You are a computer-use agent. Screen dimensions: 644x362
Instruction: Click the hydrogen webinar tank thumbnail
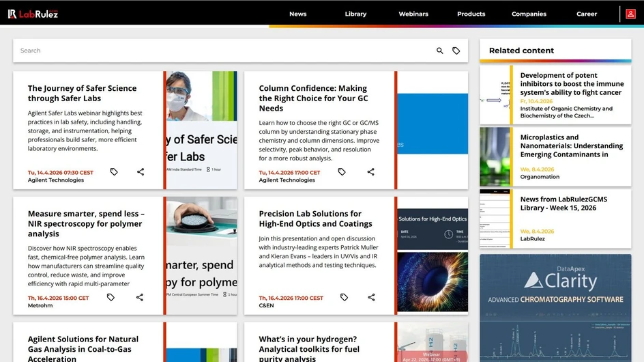pos(433,342)
